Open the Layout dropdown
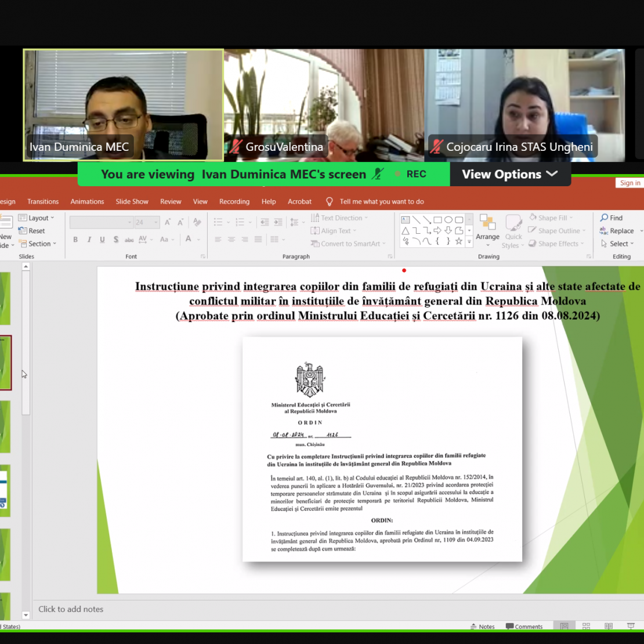The width and height of the screenshot is (644, 644). tap(36, 218)
